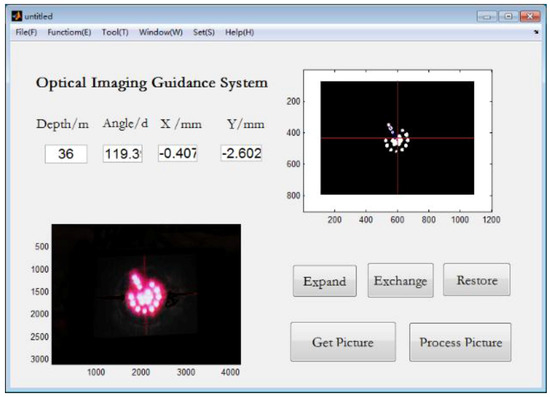Close the untitled window
The image size is (550, 397).
click(530, 16)
